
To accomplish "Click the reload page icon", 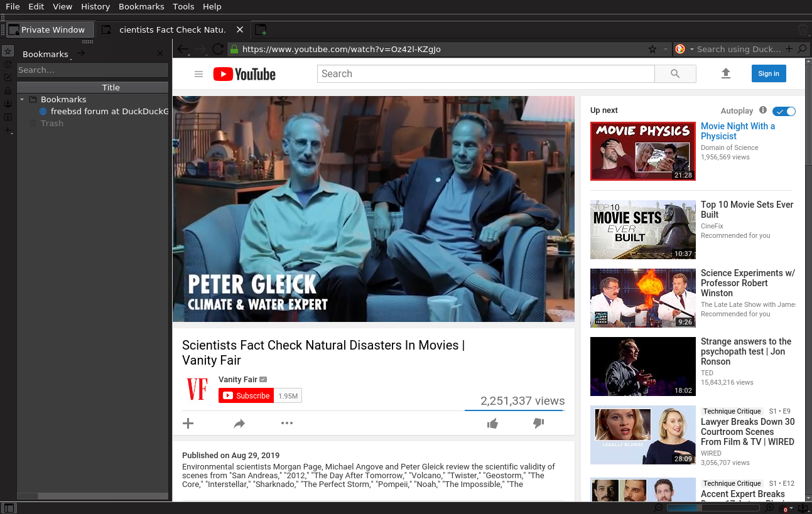I will [218, 49].
